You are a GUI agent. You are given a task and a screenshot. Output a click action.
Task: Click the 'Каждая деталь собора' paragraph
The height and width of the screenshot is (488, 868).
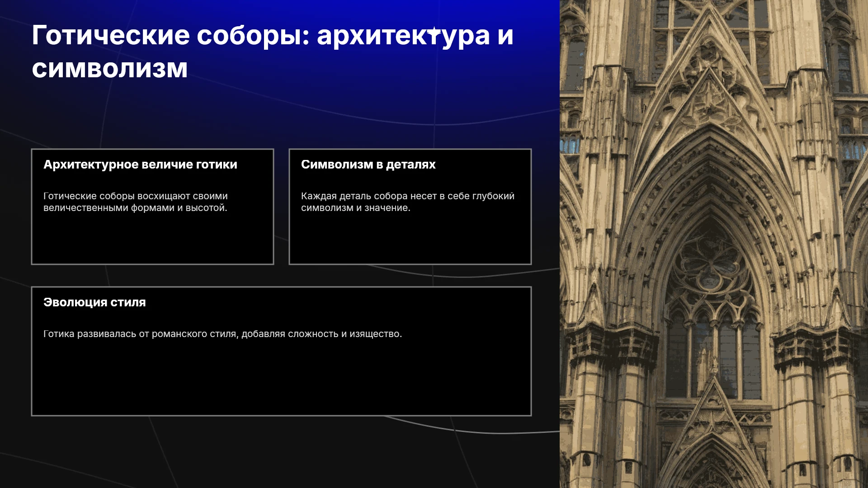[408, 202]
